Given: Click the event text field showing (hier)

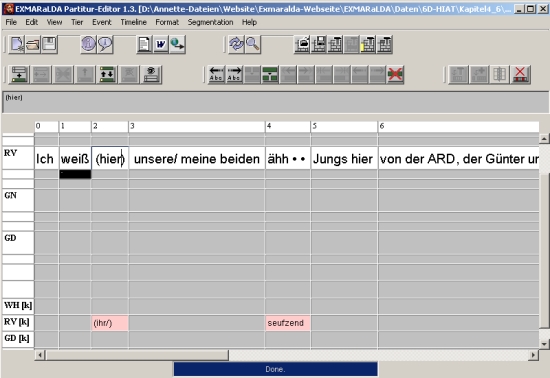Looking at the screenshot, I should (x=275, y=102).
